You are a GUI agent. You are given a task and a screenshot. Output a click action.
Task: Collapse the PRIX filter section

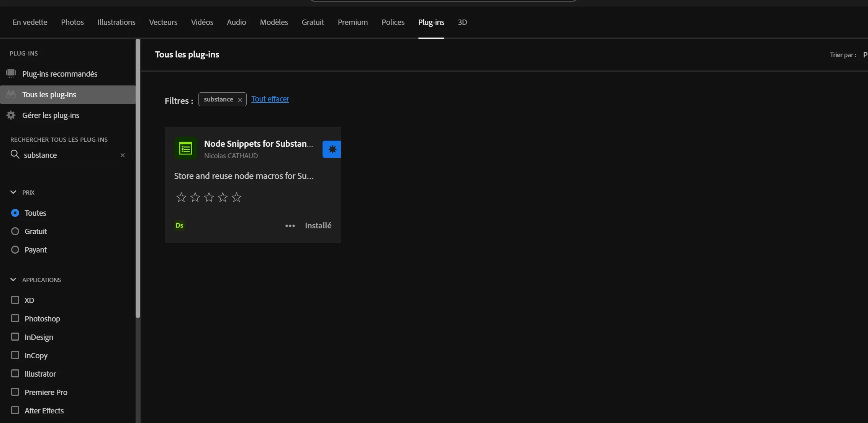pyautogui.click(x=13, y=192)
